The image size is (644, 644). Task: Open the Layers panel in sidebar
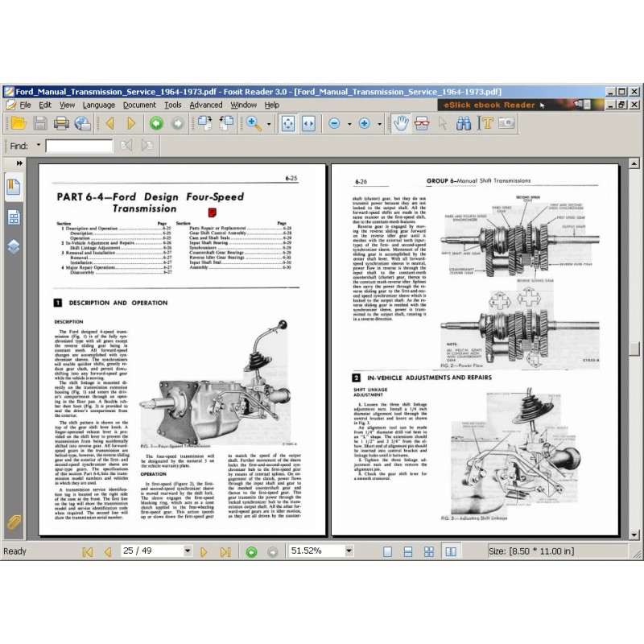click(14, 246)
